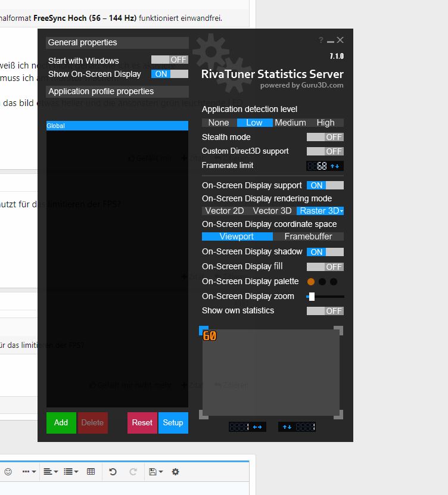Choose Viewport coordinate space
This screenshot has height=495, width=448.
tap(237, 236)
